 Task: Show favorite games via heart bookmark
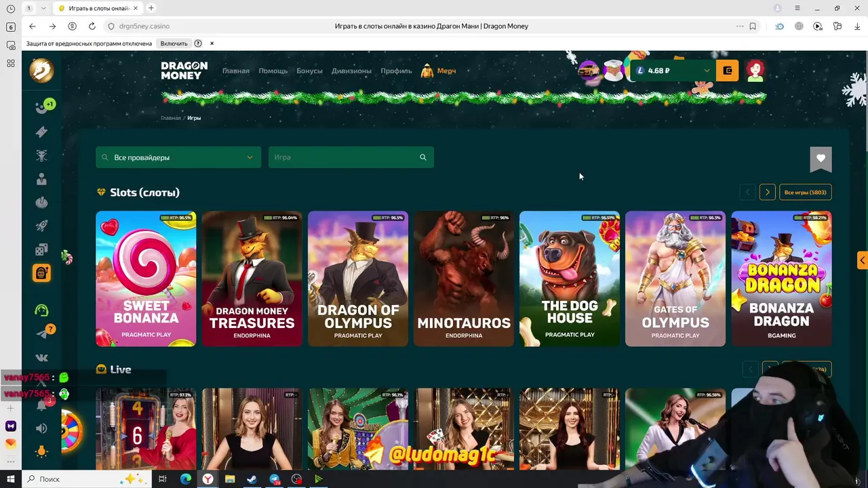click(821, 159)
